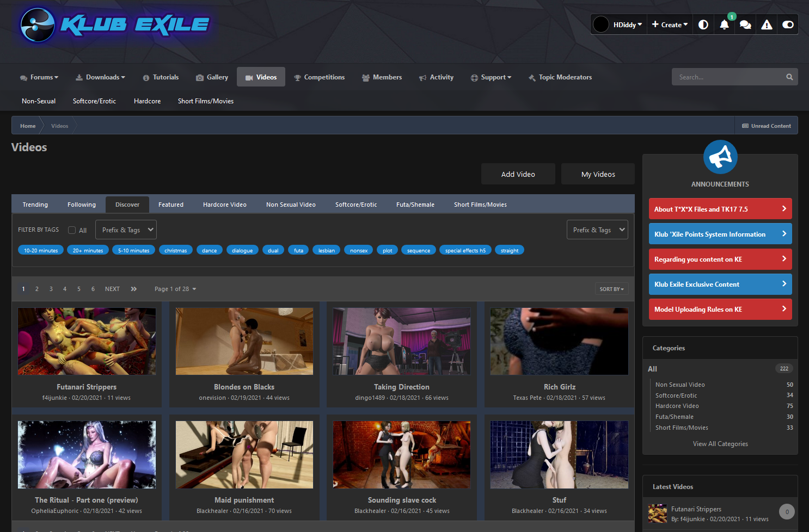
Task: Switch to the Trending tab
Action: point(35,205)
